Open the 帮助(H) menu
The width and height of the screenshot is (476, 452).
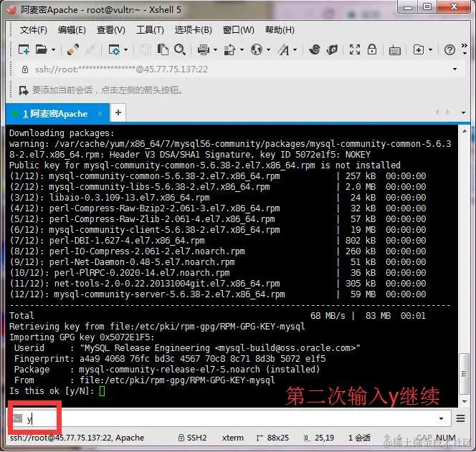(280, 30)
